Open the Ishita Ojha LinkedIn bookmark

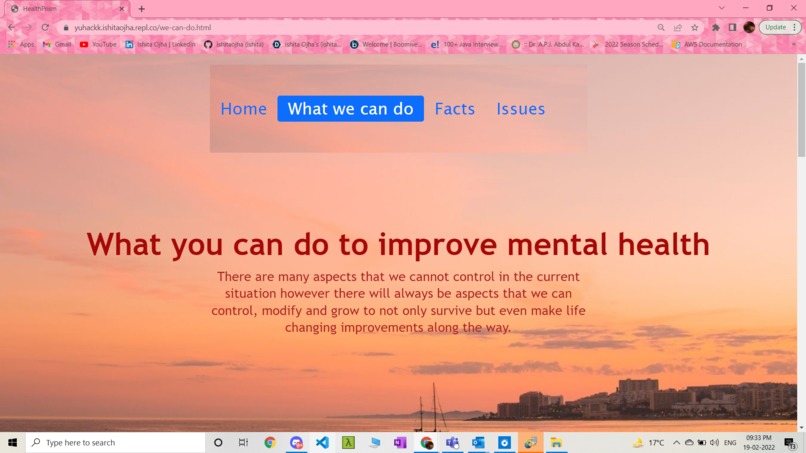(160, 45)
